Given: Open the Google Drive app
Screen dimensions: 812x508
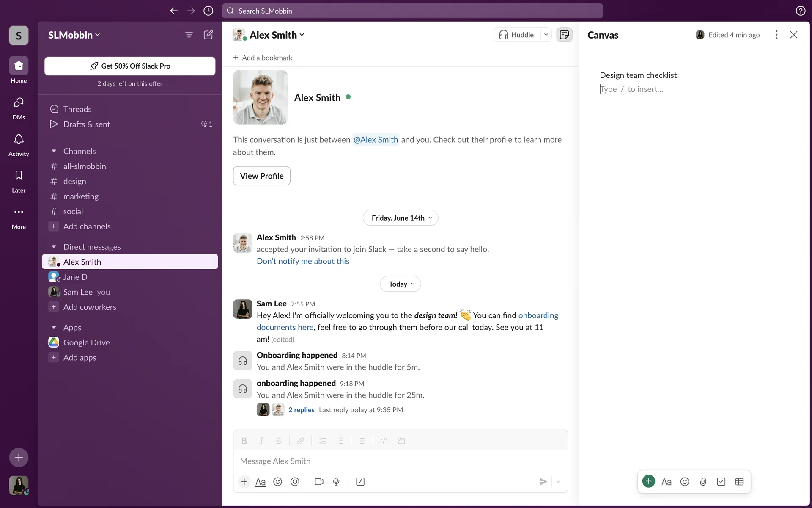Looking at the screenshot, I should (86, 342).
